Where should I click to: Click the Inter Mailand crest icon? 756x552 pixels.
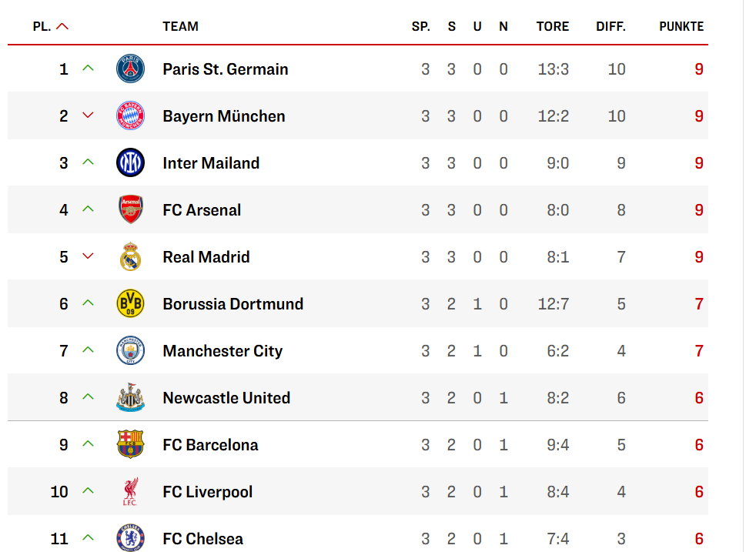(x=130, y=163)
